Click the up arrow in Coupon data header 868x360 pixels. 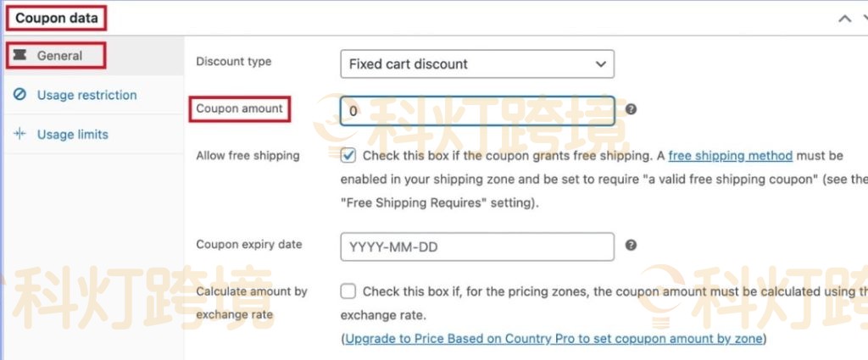click(x=843, y=18)
